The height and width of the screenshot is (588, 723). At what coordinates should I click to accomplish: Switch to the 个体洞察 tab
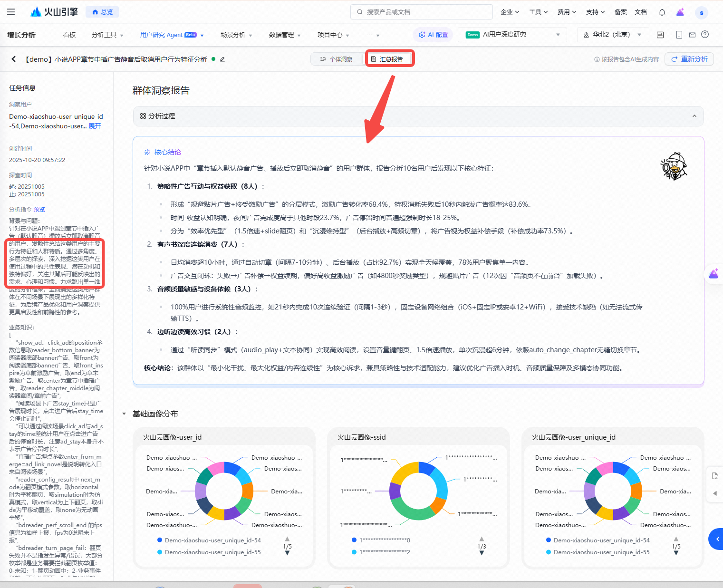click(337, 59)
